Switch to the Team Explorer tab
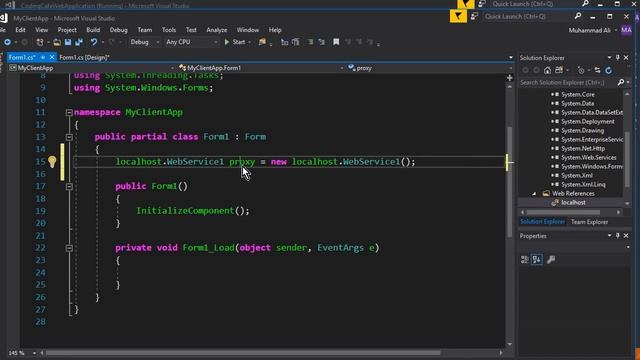The height and width of the screenshot is (360, 640). 589,222
